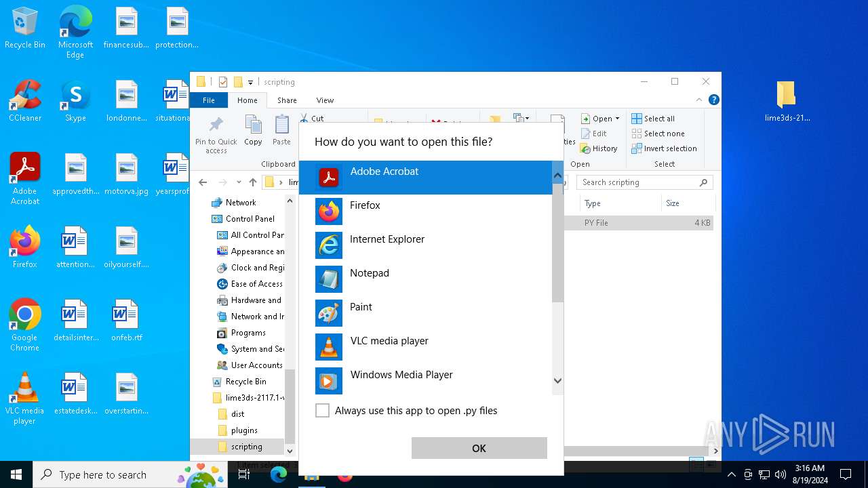Click the Copy ribbon button

click(x=253, y=131)
